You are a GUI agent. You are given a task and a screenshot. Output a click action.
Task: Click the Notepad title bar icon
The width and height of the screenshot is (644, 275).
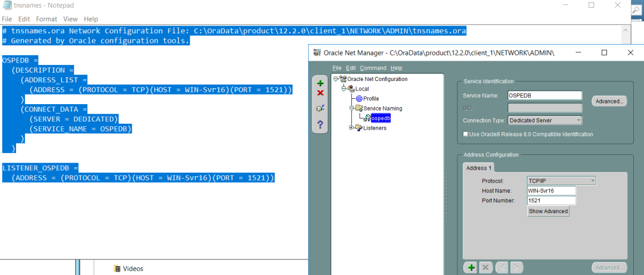click(7, 6)
